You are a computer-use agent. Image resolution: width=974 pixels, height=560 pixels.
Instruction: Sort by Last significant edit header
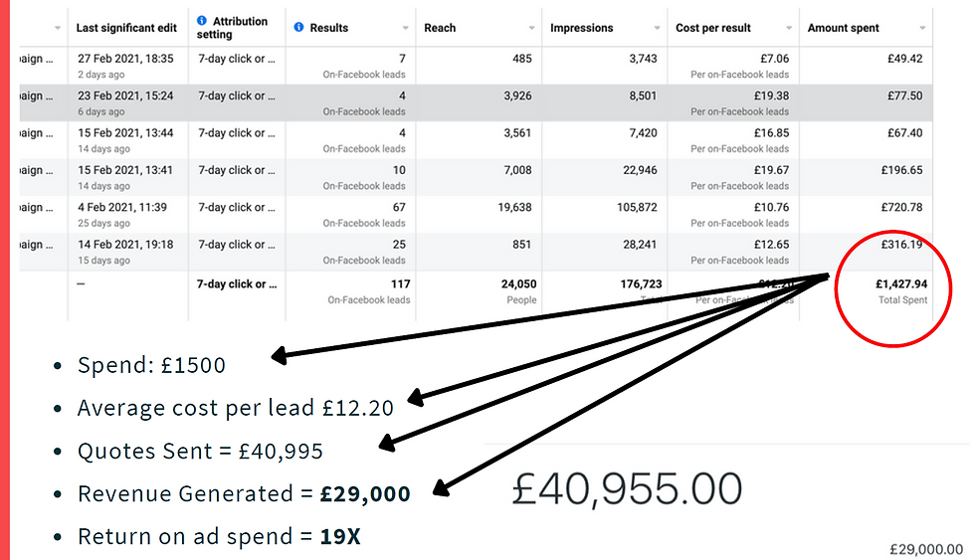point(126,28)
